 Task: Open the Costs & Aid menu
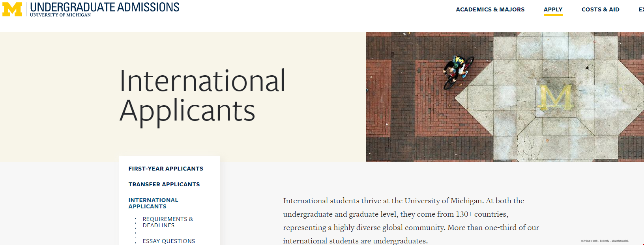click(x=600, y=9)
